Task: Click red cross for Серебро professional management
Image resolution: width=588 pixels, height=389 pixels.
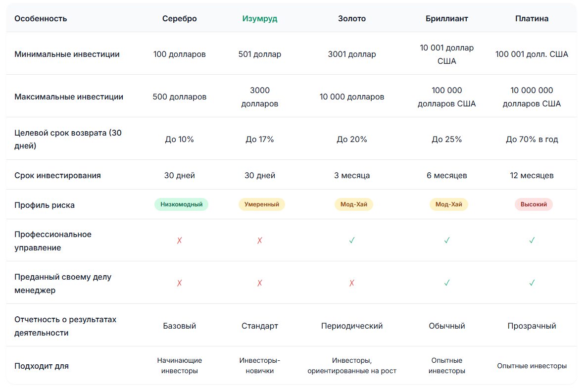Action: point(180,241)
